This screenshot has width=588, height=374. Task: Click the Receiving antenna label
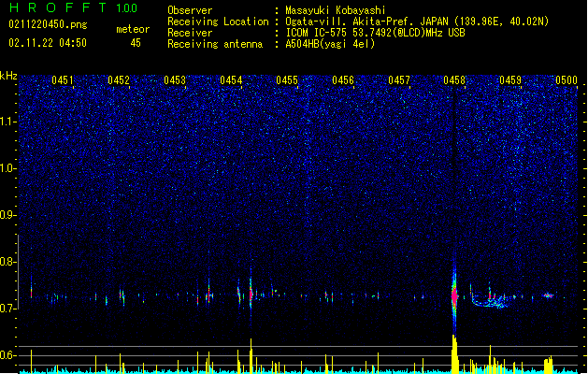(x=215, y=44)
